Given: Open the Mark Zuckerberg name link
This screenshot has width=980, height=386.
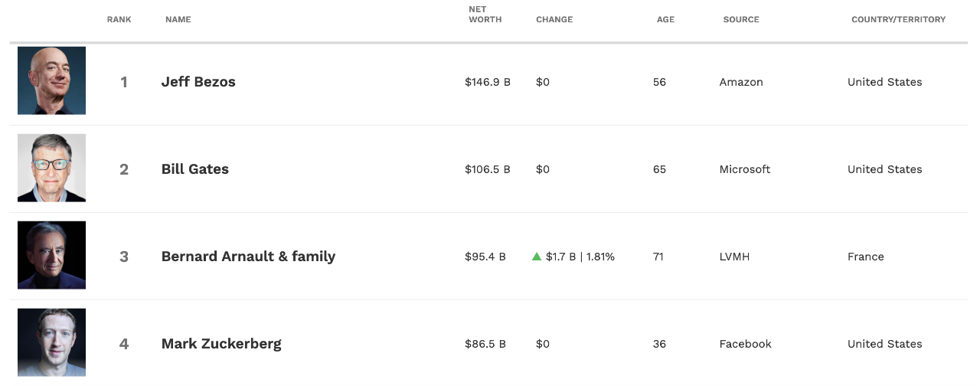Looking at the screenshot, I should [x=221, y=344].
